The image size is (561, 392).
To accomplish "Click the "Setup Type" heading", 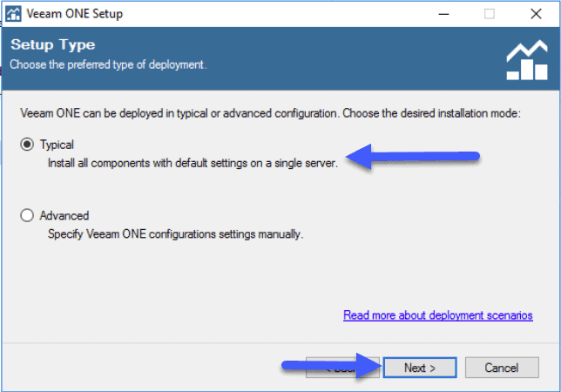I will click(x=52, y=44).
